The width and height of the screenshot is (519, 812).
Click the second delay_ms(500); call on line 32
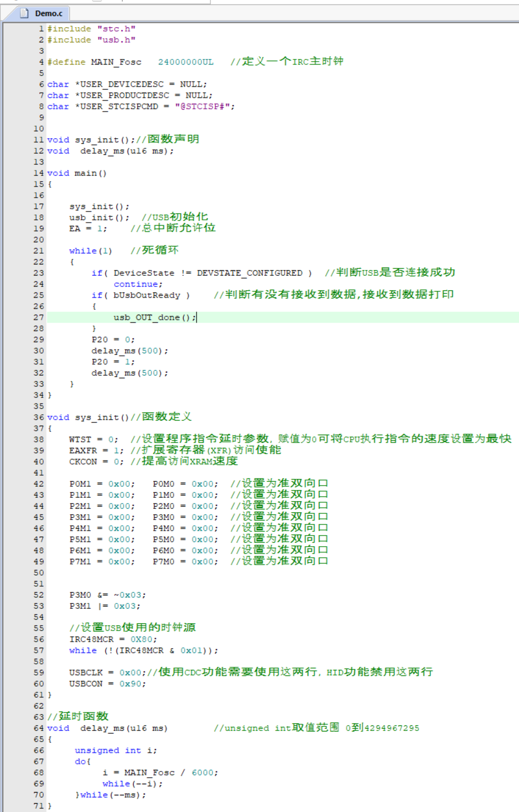point(130,373)
